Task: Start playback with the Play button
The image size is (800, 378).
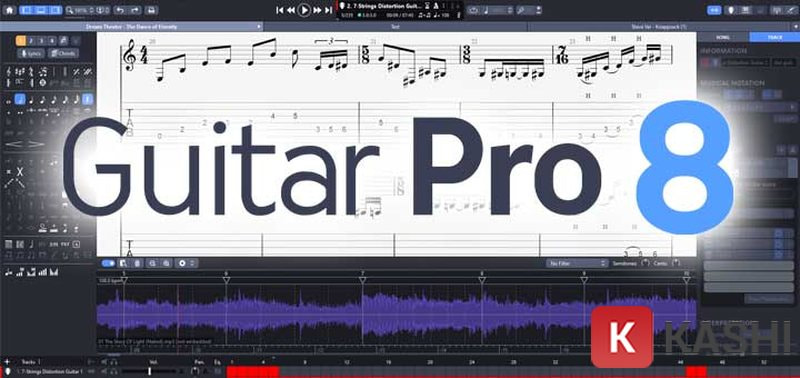Action: 304,10
